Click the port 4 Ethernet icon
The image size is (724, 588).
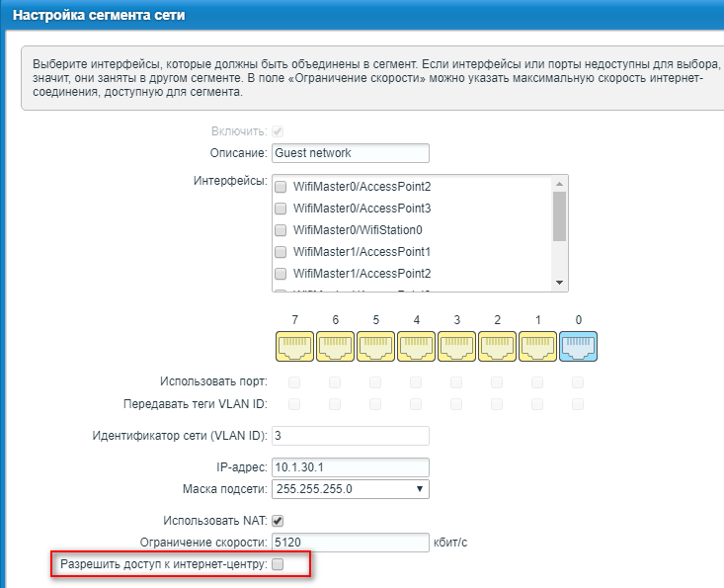coord(416,346)
